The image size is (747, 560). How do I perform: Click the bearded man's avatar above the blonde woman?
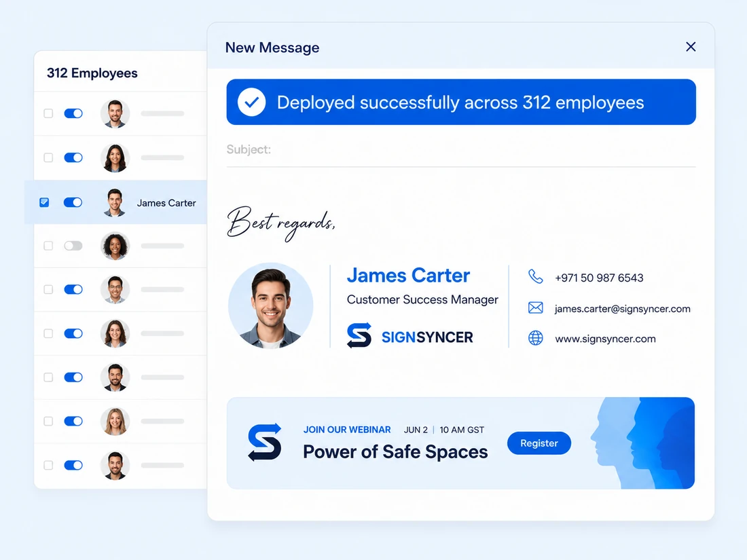[115, 377]
